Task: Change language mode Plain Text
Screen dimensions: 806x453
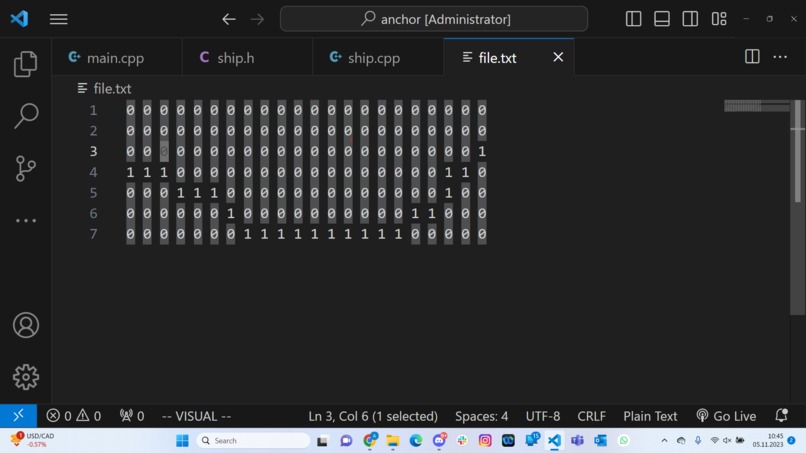Action: click(650, 416)
